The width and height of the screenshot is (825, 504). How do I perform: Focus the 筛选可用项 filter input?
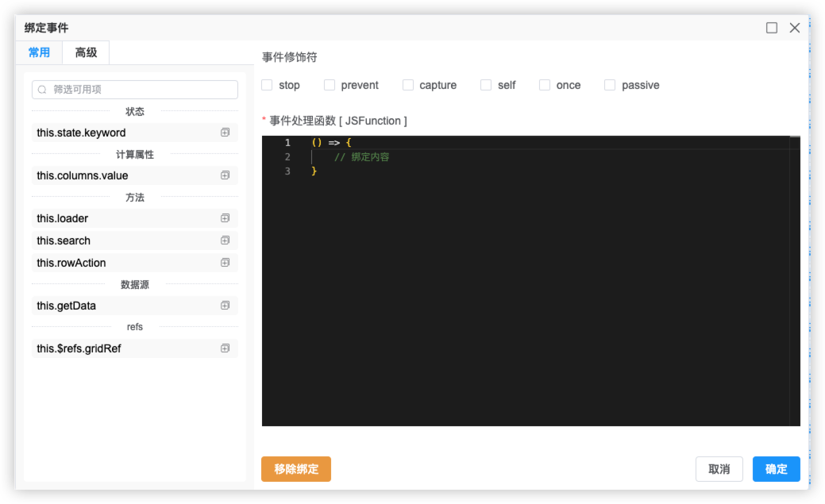tap(135, 90)
